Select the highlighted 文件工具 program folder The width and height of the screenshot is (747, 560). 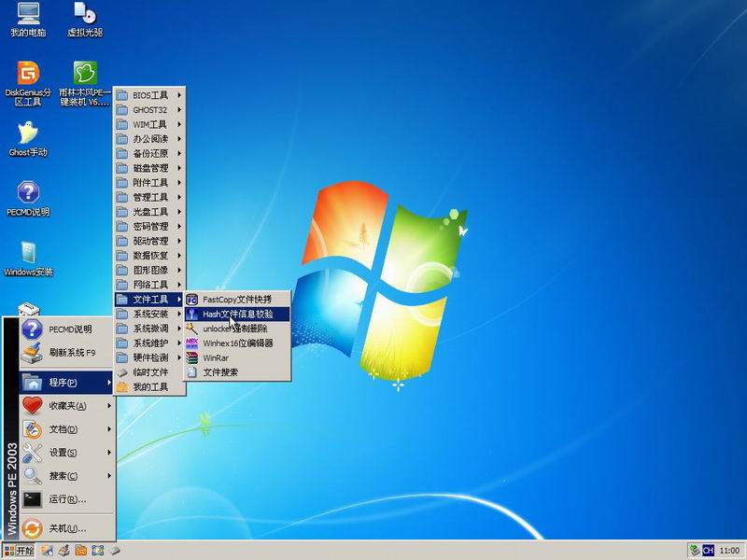pos(149,299)
